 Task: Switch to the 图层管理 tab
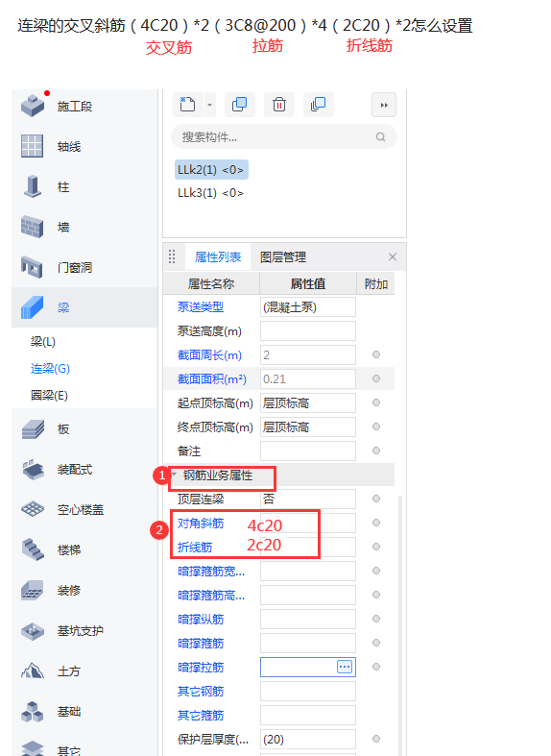point(283,257)
